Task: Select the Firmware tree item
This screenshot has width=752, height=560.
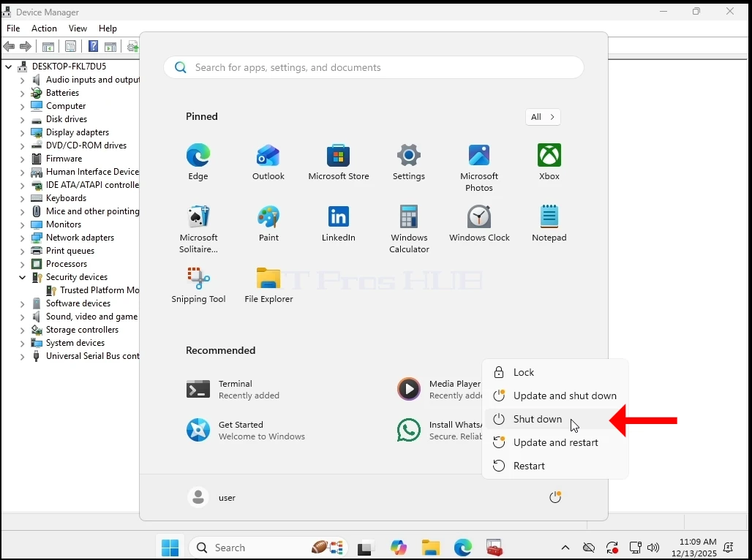Action: pos(56,159)
